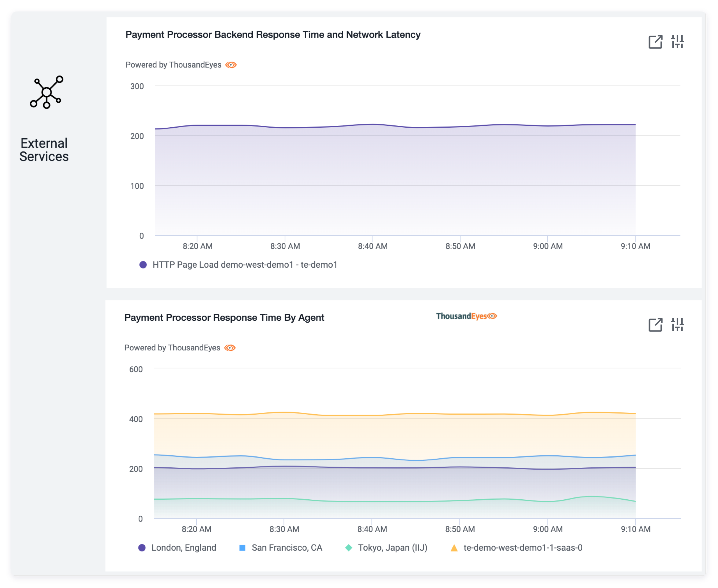
Task: Click the San Francisco blue square swatch
Action: [242, 548]
